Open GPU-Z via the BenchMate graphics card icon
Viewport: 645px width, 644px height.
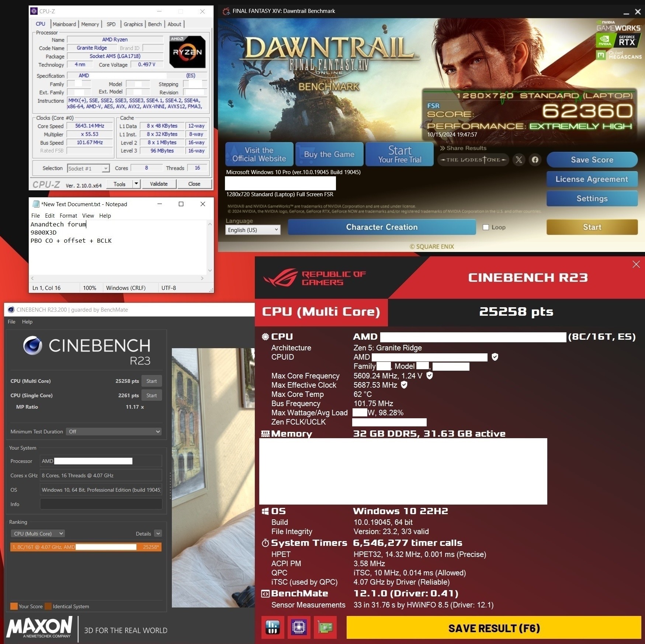(x=325, y=627)
